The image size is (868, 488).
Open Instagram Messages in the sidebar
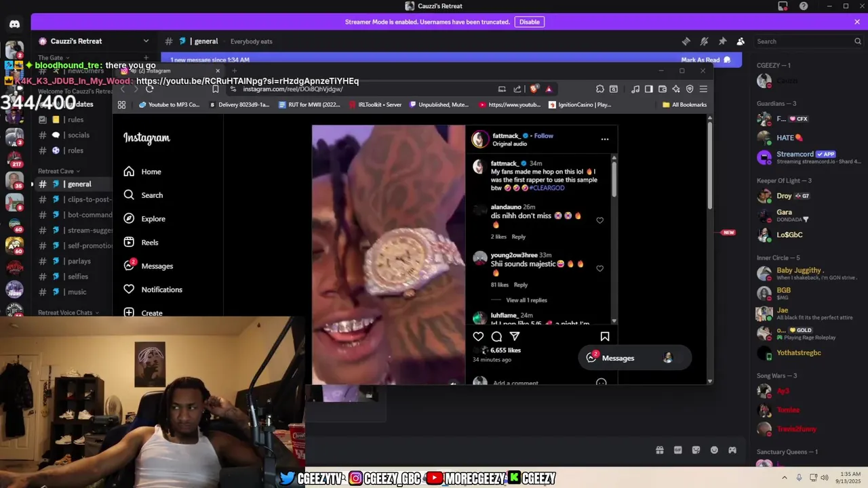(x=148, y=266)
